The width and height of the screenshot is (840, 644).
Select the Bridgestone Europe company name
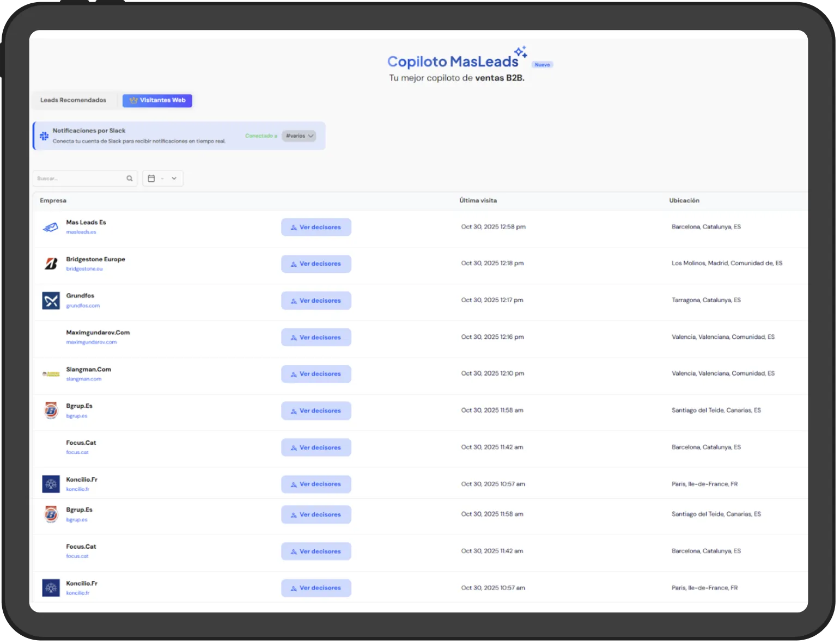96,260
